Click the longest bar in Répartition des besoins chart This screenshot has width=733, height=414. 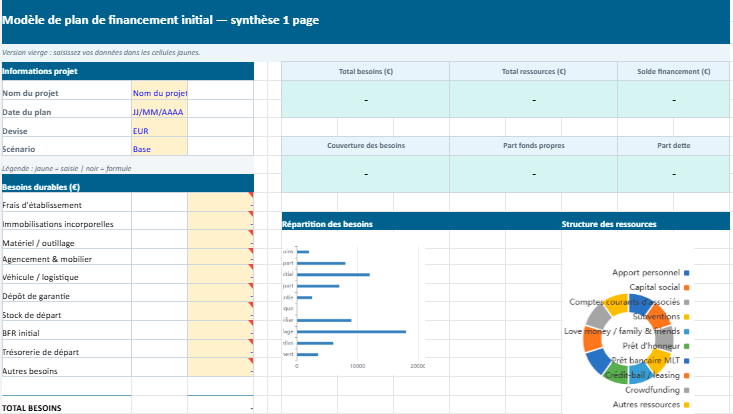pos(351,331)
